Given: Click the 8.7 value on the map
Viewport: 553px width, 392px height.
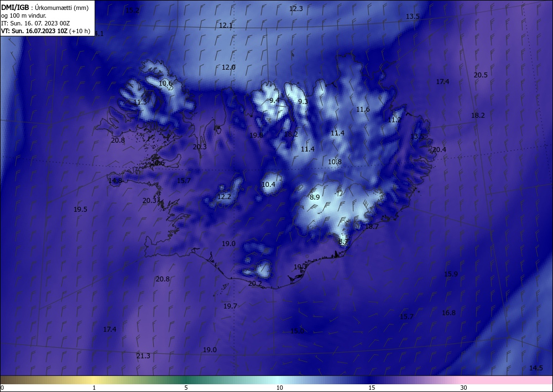Looking at the screenshot, I should [343, 242].
